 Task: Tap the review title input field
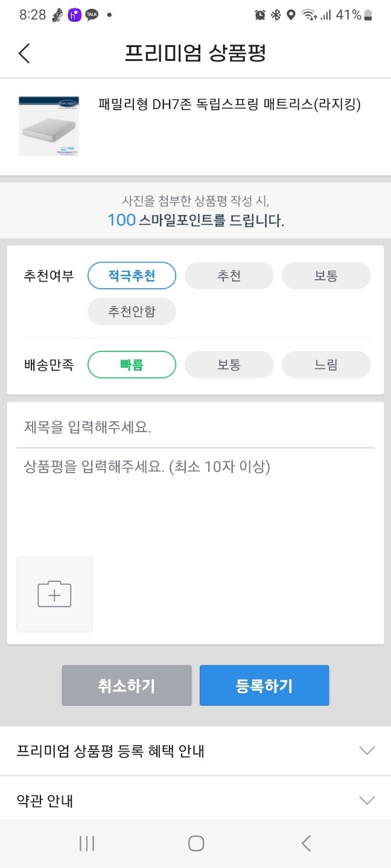pos(195,426)
